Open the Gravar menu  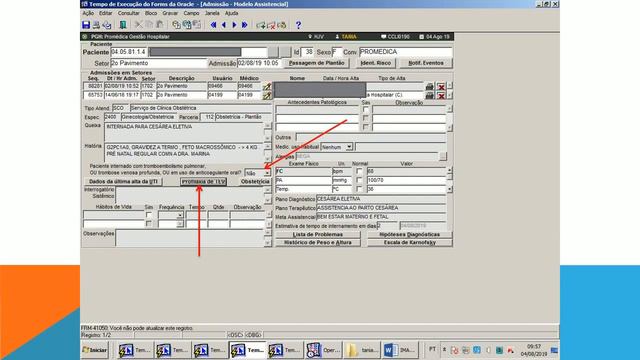pos(170,13)
